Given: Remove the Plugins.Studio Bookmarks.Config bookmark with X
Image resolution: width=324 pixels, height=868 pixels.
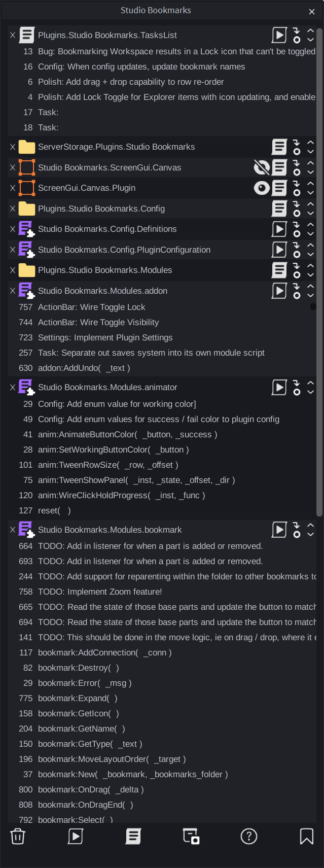Looking at the screenshot, I should point(13,209).
